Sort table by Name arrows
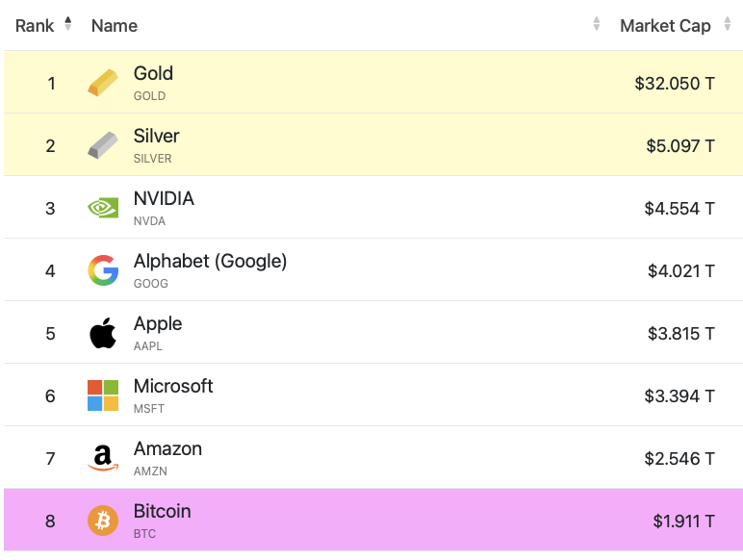This screenshot has width=743, height=560. tap(597, 24)
